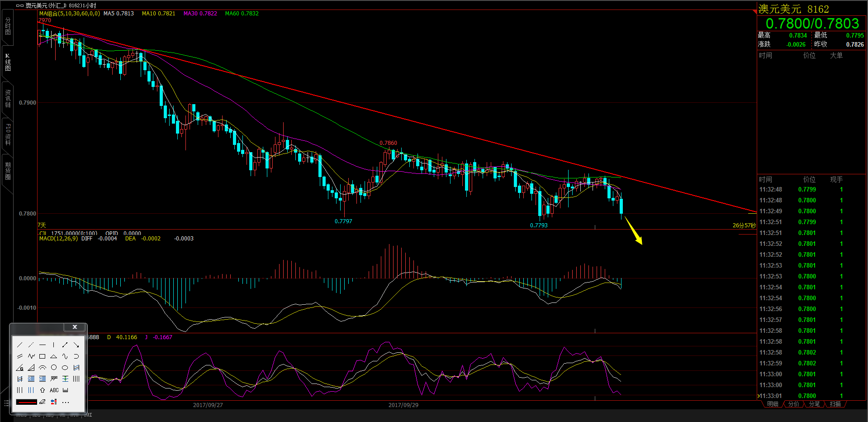Switch to 分价 tab below tick list
This screenshot has width=868, height=422.
click(793, 404)
